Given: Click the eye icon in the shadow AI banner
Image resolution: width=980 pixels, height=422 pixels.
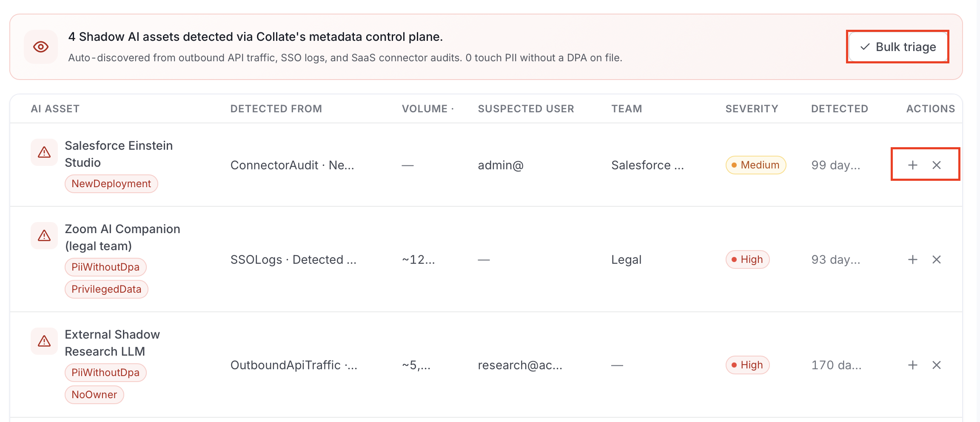Looking at the screenshot, I should pos(41,47).
